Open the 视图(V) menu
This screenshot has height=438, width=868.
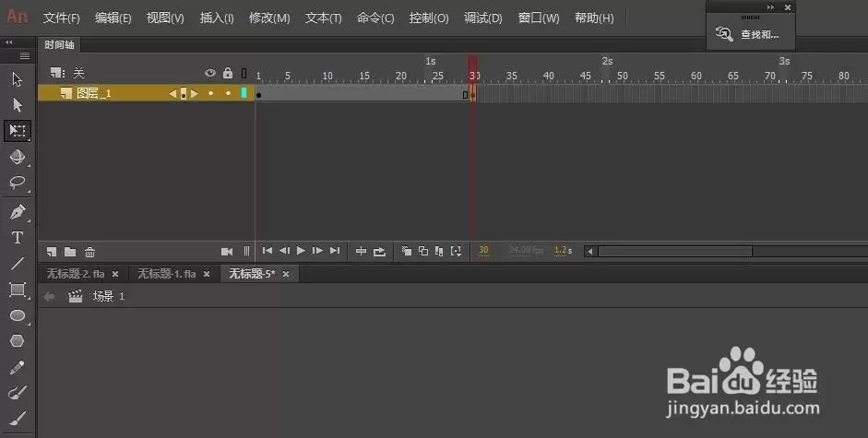click(x=165, y=18)
